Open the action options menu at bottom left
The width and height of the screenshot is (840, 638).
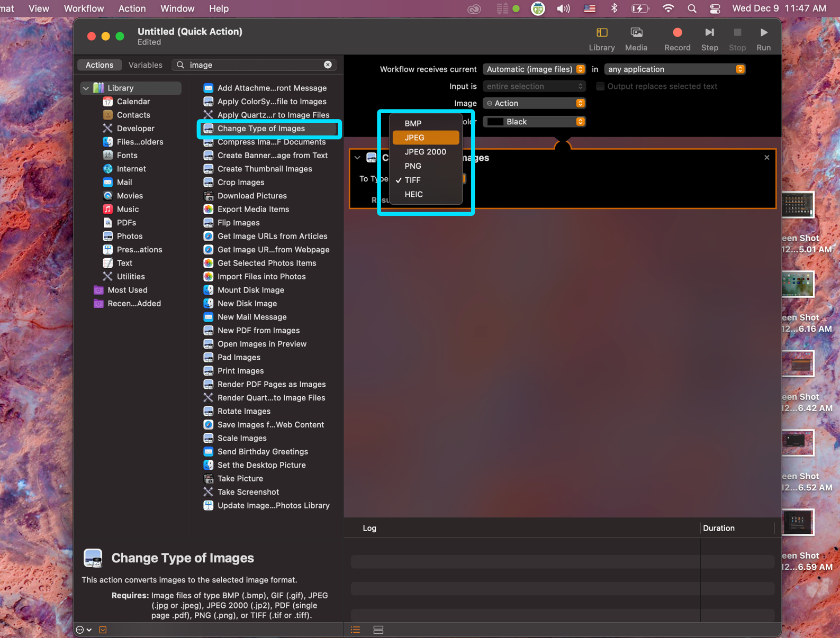(x=84, y=630)
